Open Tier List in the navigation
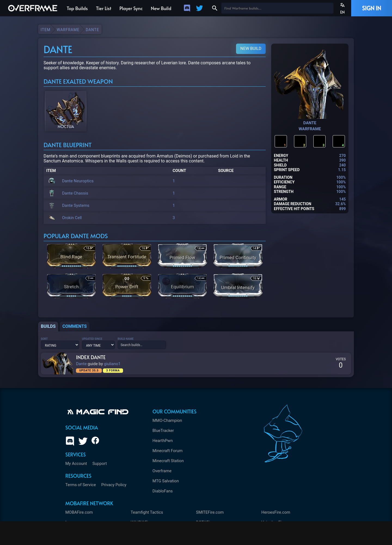Screen dimensions: 392x545 [103, 8]
